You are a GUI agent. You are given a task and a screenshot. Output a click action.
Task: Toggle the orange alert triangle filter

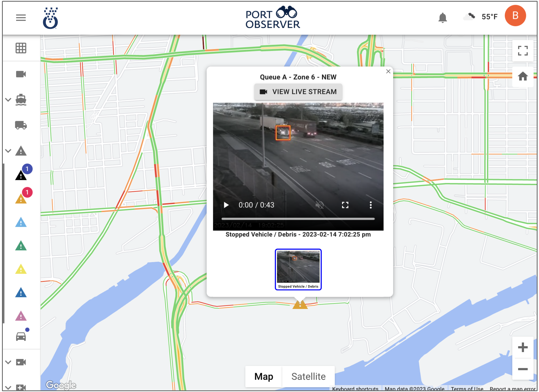pos(21,199)
